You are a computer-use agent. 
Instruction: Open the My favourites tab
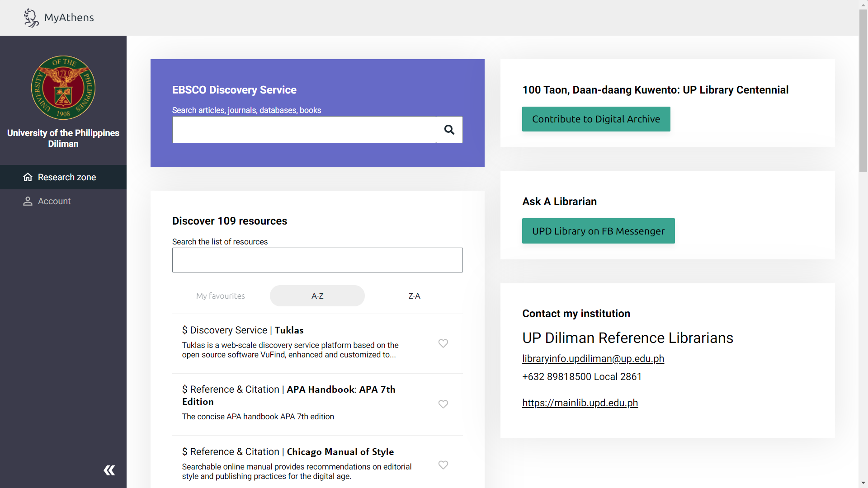point(220,296)
